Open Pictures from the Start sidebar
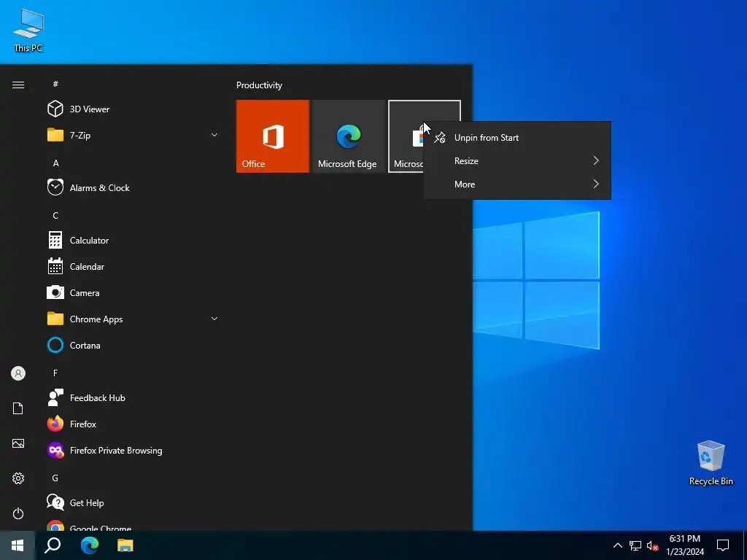This screenshot has width=747, height=560. tap(18, 443)
